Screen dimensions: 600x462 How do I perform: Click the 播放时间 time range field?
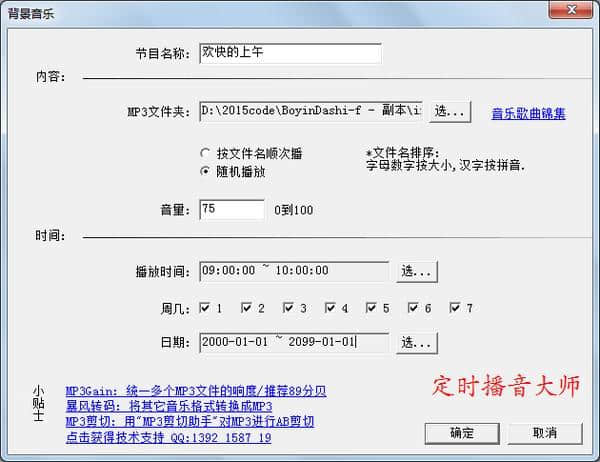[x=294, y=271]
